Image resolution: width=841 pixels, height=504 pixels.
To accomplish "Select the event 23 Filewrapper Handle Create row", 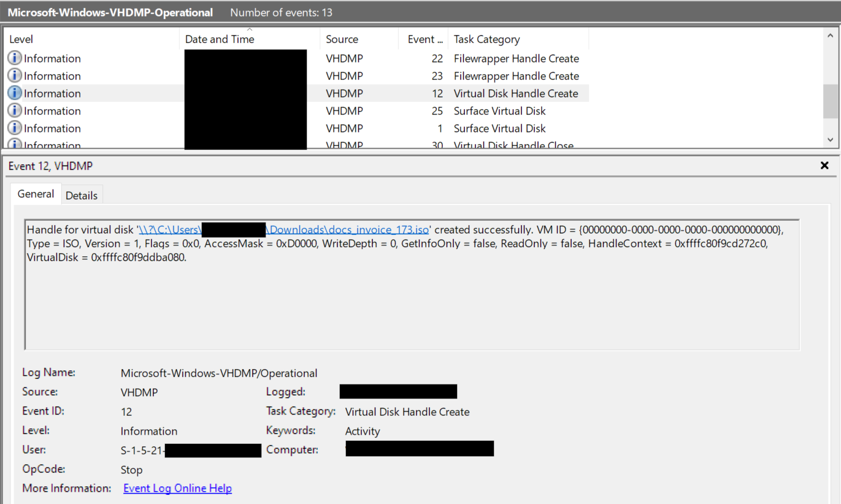I will pos(296,76).
